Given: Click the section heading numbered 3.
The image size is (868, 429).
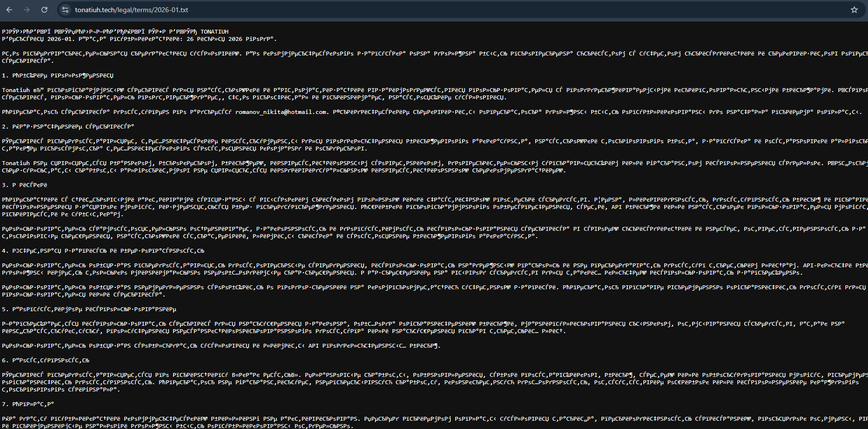Looking at the screenshot, I should (x=24, y=185).
